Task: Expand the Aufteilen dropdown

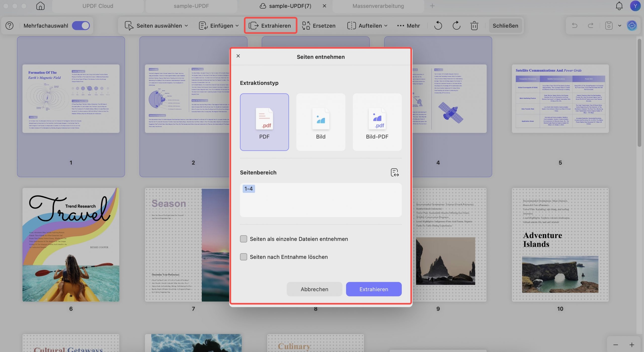Action: 367,26
